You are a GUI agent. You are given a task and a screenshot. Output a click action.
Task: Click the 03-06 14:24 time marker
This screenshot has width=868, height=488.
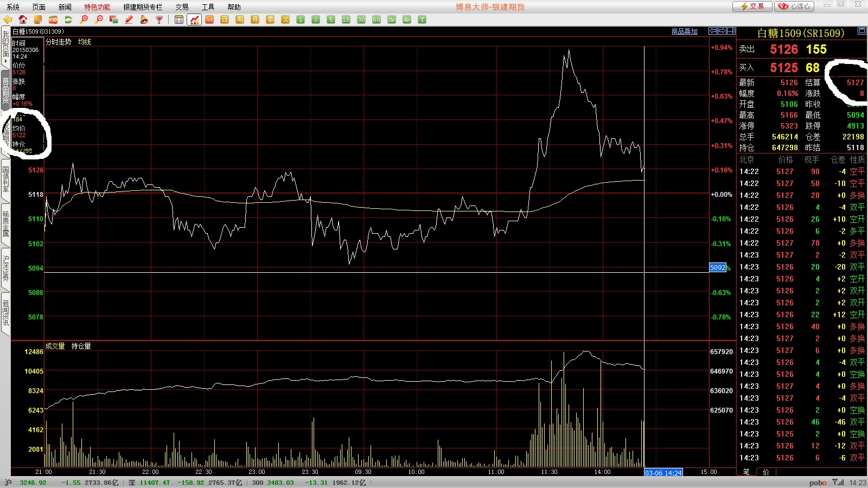point(663,473)
